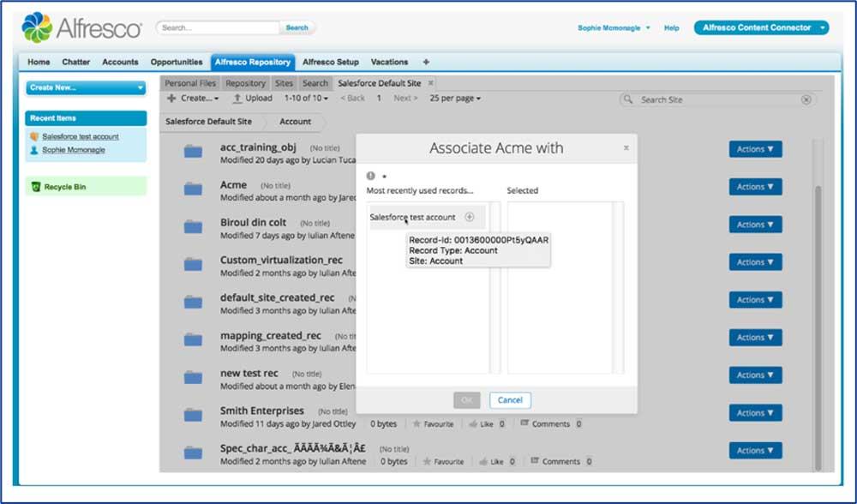Image resolution: width=857 pixels, height=504 pixels.
Task: Open the new test rec folder icon
Action: 193,378
